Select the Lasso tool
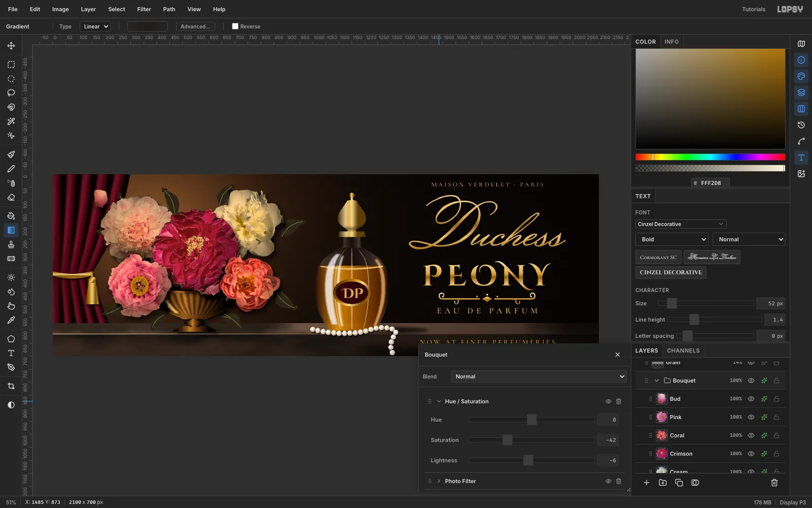 (11, 93)
